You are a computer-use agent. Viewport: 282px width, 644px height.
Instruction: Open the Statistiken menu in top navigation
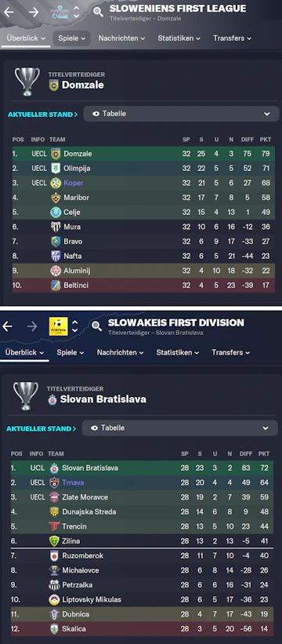[x=179, y=38]
